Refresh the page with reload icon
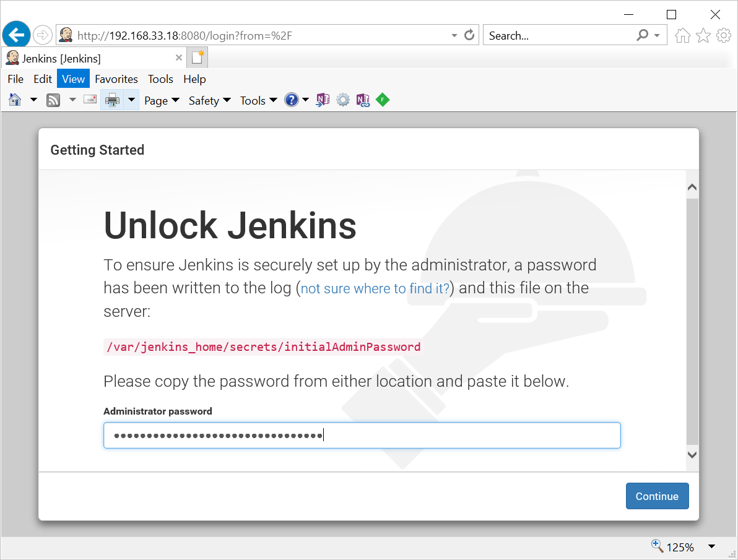The height and width of the screenshot is (560, 738). pyautogui.click(x=469, y=35)
